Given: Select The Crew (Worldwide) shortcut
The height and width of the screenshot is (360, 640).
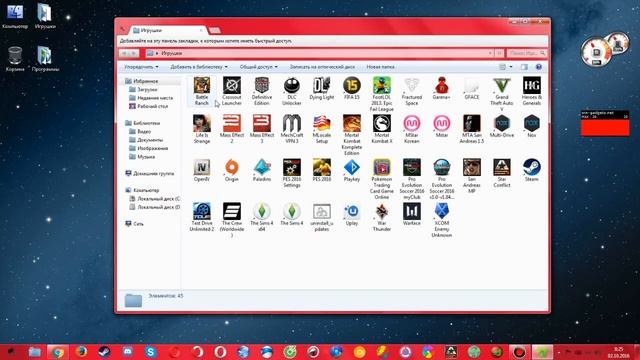Looking at the screenshot, I should coord(232,220).
